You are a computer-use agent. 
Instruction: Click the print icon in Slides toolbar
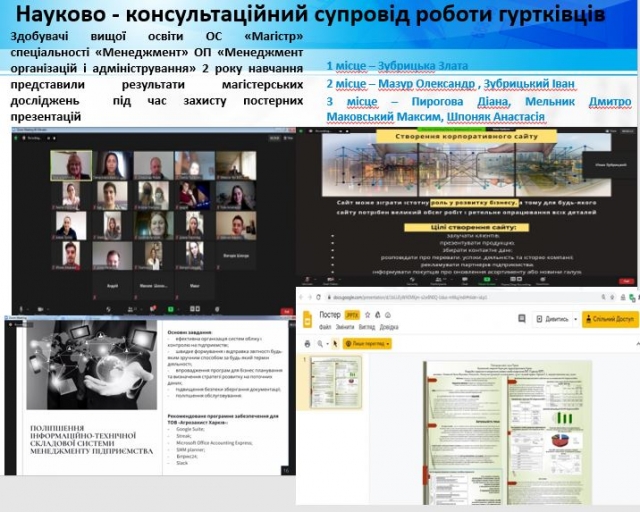click(x=307, y=344)
